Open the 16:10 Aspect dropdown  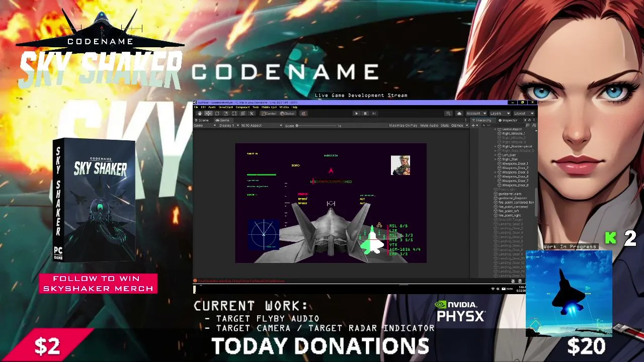tap(262, 125)
